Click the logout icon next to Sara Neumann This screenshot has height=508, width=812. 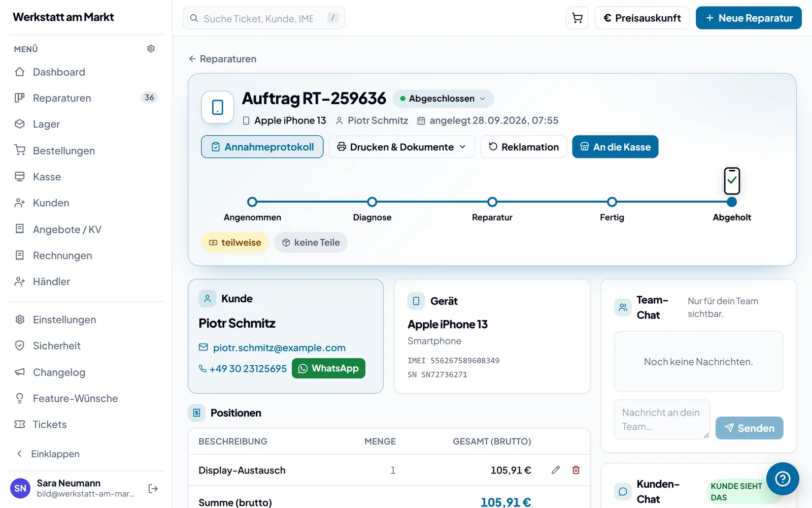(153, 489)
